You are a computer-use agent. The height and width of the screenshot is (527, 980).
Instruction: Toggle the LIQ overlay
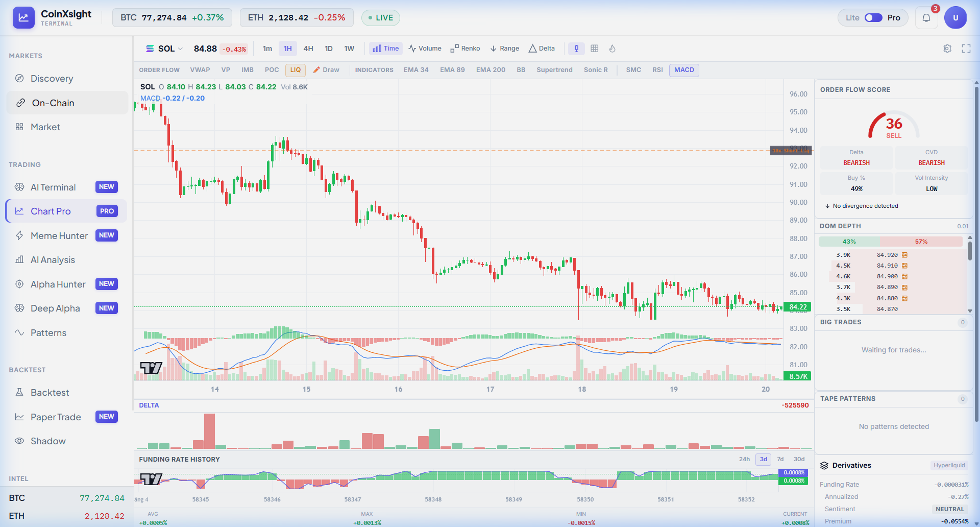click(x=296, y=70)
